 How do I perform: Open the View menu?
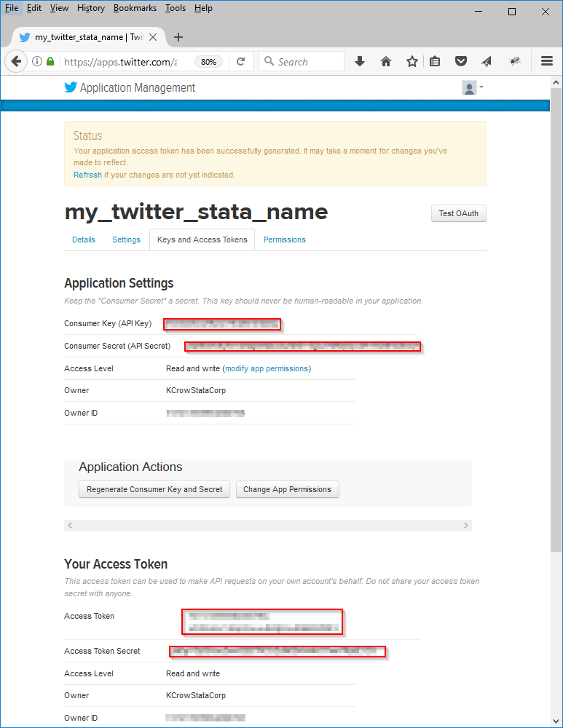point(59,8)
